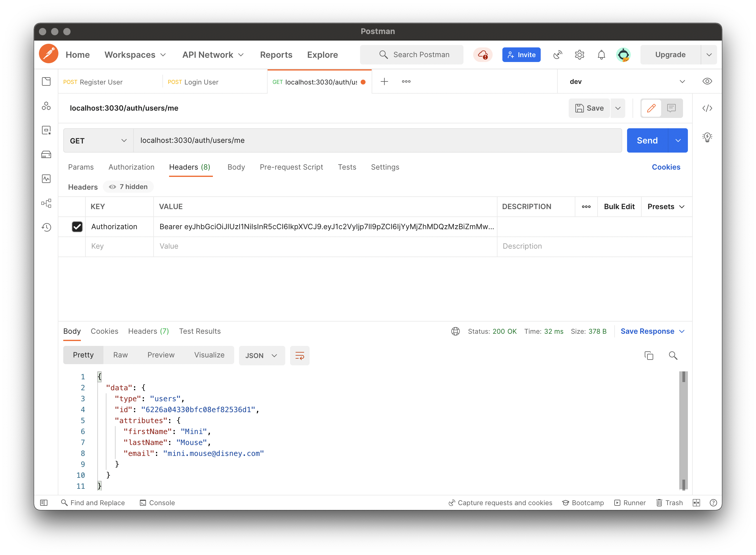Select Raw response view
The image size is (756, 555).
pyautogui.click(x=120, y=355)
